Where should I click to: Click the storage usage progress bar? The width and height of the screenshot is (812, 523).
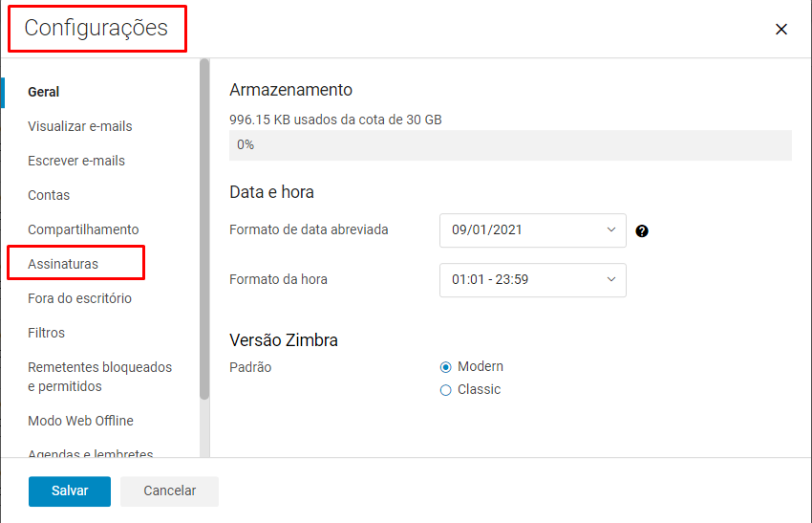(x=510, y=145)
